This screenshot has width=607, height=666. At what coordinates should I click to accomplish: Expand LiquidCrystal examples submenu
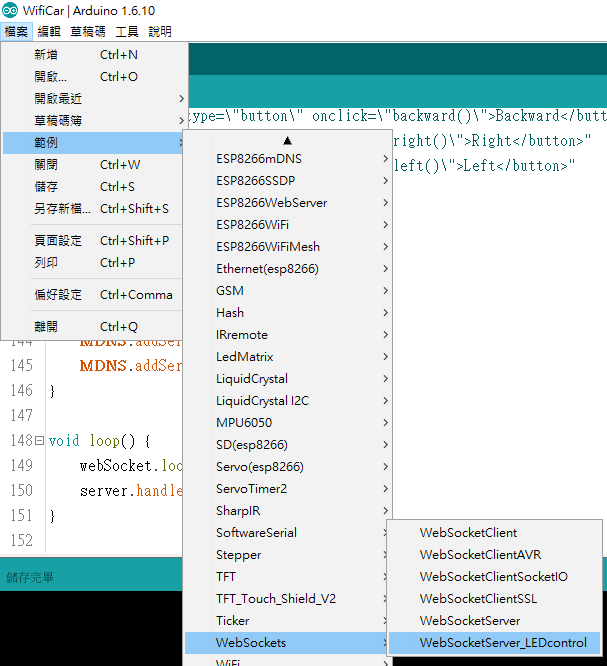288,379
